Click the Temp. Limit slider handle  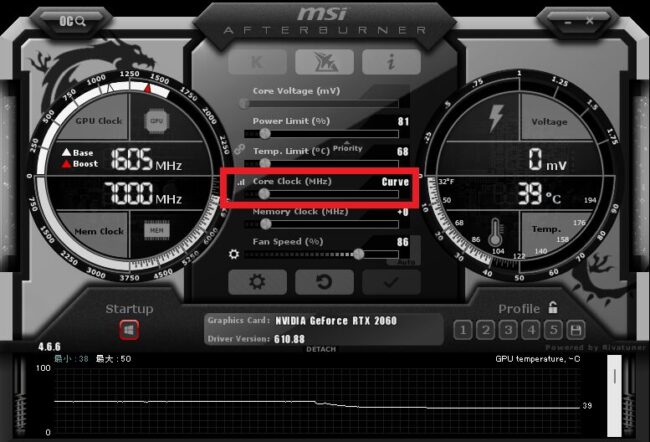click(x=265, y=163)
